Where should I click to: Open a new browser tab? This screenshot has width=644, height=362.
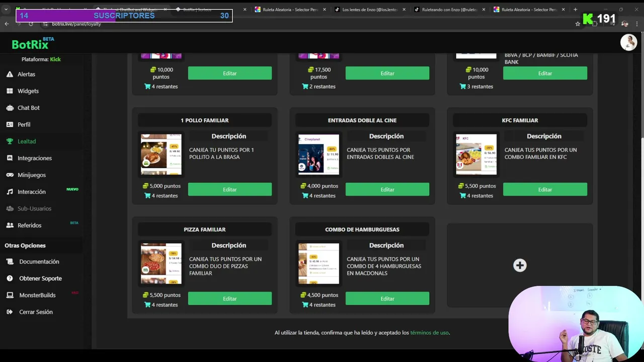point(576,10)
